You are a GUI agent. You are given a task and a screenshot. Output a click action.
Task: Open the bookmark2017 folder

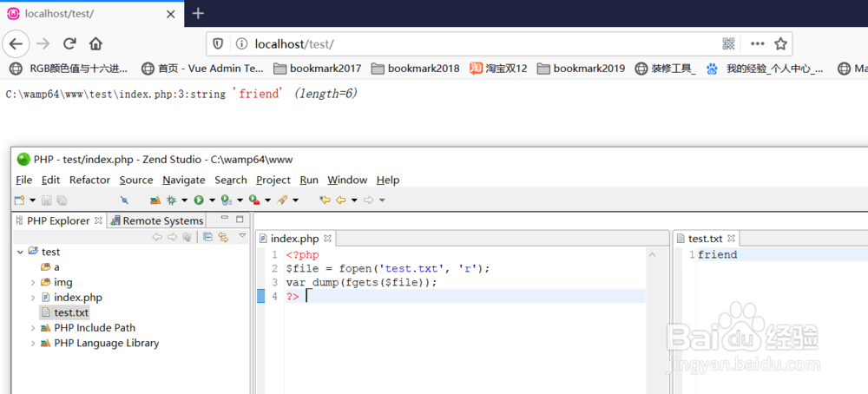tap(318, 69)
